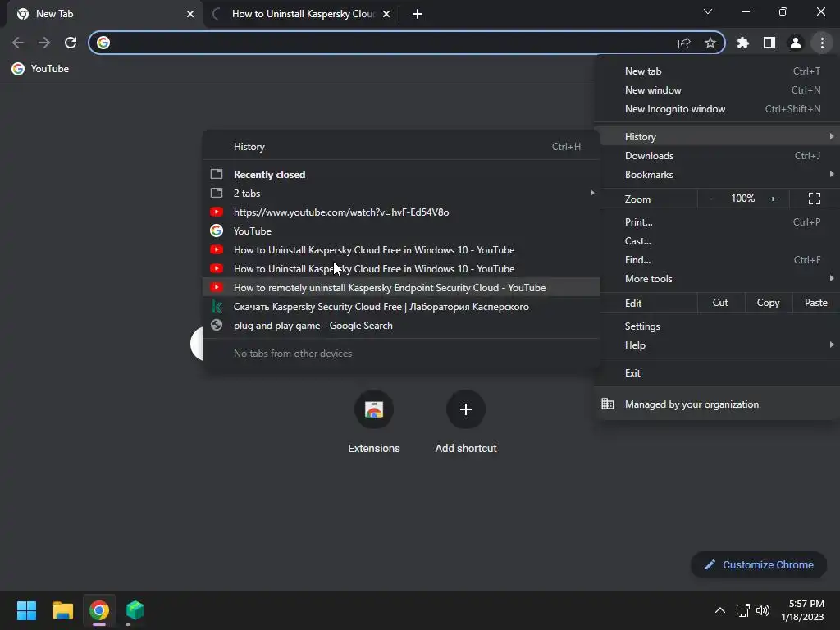Expand the Bookmarks submenu
This screenshot has width=840, height=630.
pyautogui.click(x=717, y=175)
